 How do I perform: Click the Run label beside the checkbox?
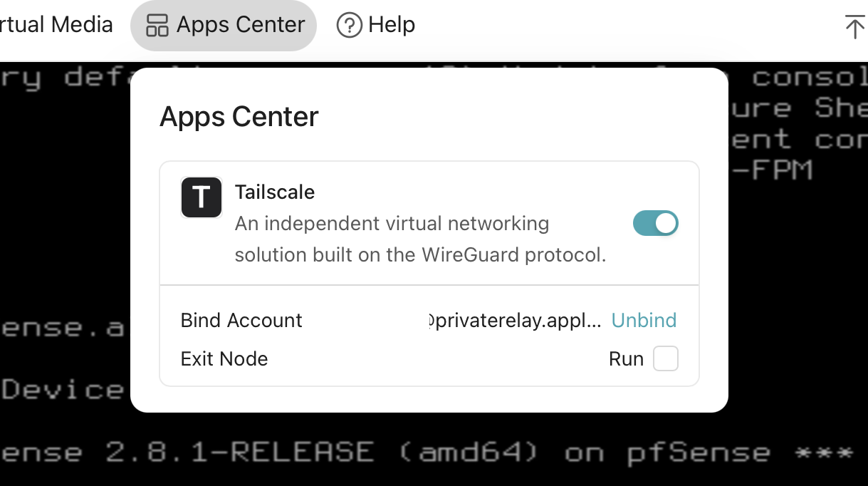point(626,358)
